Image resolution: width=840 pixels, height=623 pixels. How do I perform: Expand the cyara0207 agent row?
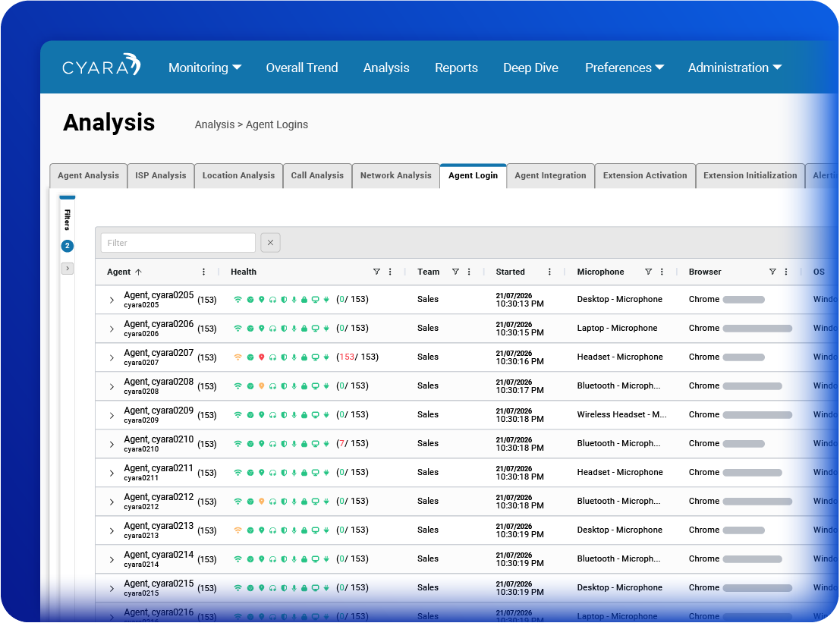(x=112, y=358)
